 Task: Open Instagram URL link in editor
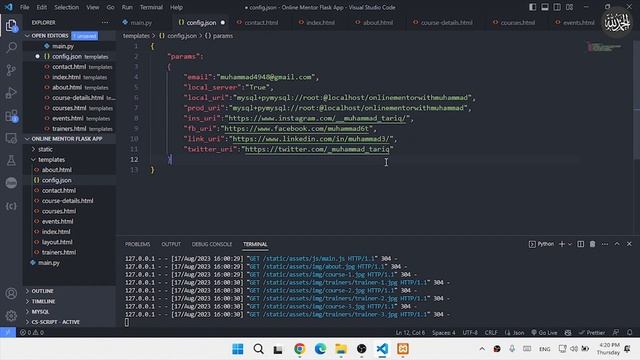tap(317, 118)
